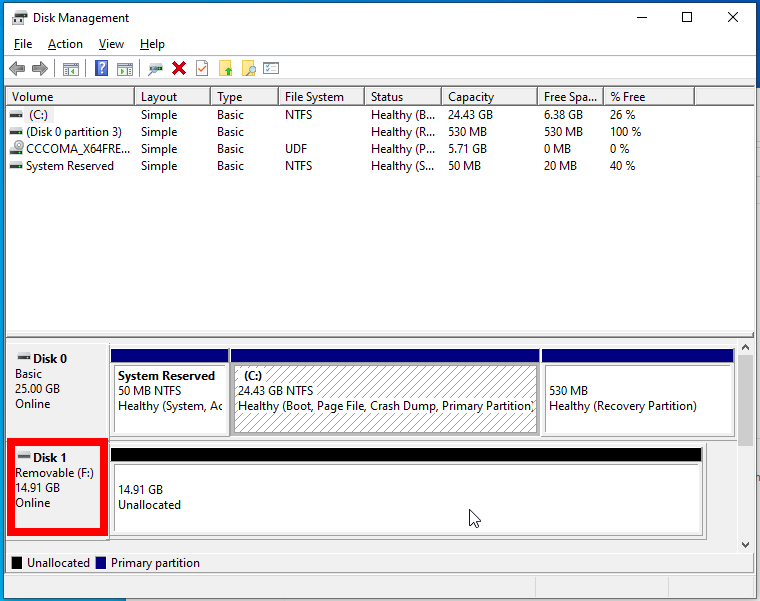Click the list settings toolbar icon
The width and height of the screenshot is (760, 601).
tap(271, 68)
